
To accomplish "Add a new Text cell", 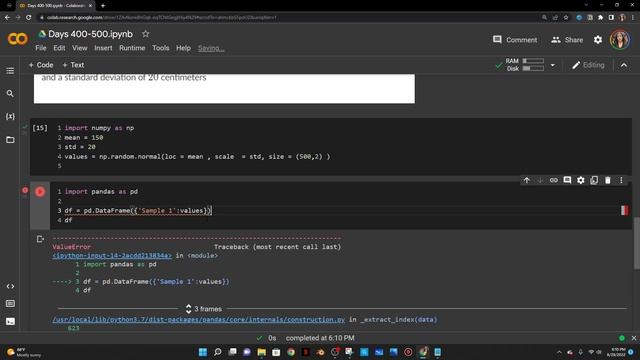I will (73, 65).
